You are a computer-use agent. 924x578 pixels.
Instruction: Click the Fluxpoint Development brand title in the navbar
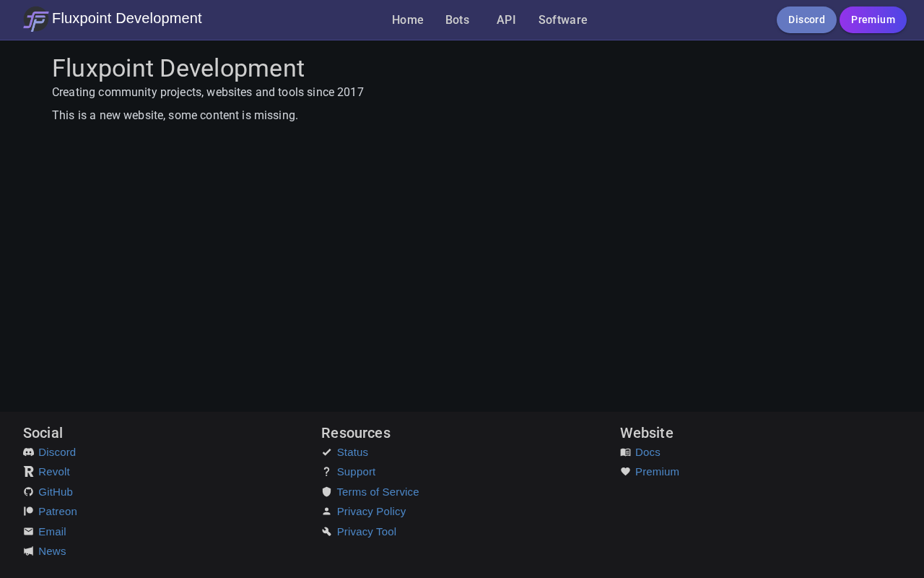pyautogui.click(x=127, y=19)
